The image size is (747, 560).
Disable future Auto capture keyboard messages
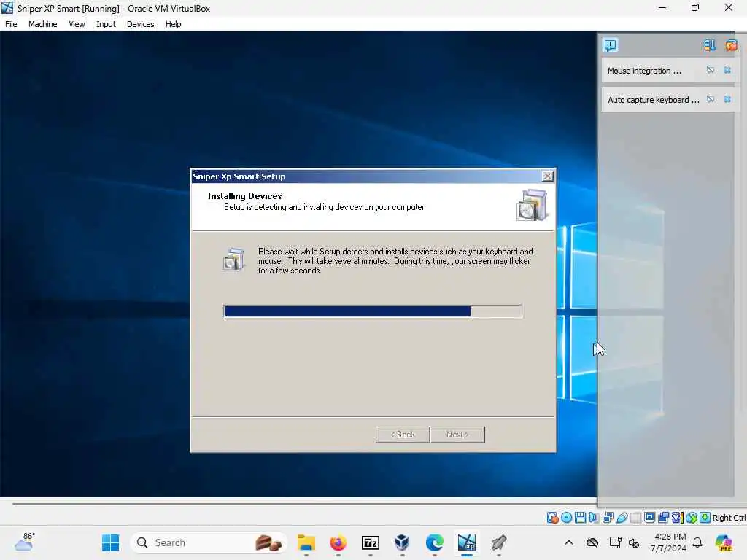[711, 99]
